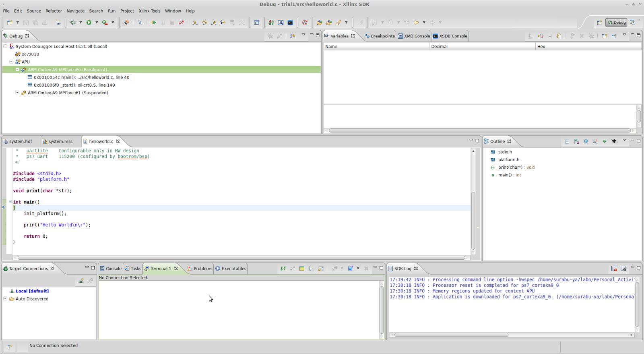644x354 pixels.
Task: Click the SDK Log horizontal scrollbar
Action: tap(451, 335)
